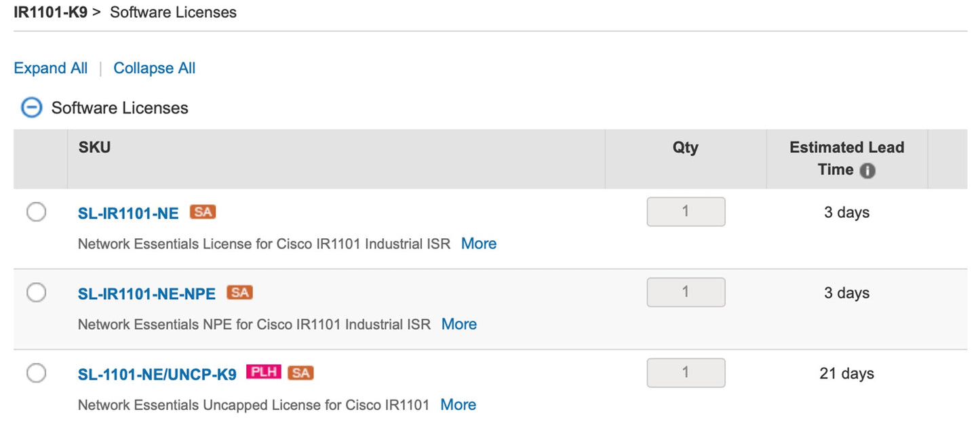Open the SL-IR1101-NE product link
This screenshot has width=980, height=439.
[127, 212]
